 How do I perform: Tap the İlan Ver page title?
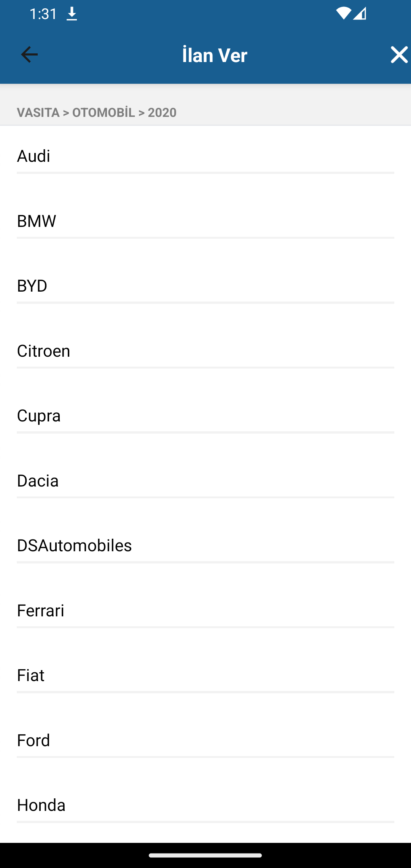pyautogui.click(x=215, y=55)
